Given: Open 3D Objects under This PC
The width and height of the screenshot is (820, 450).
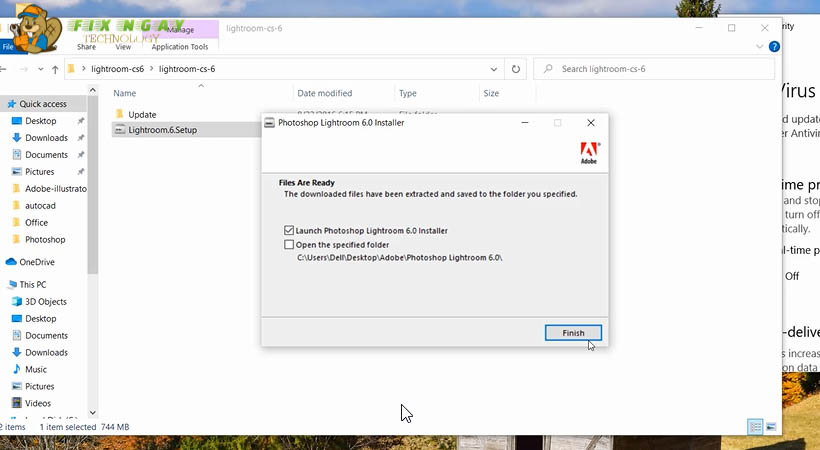Looking at the screenshot, I should pos(45,301).
